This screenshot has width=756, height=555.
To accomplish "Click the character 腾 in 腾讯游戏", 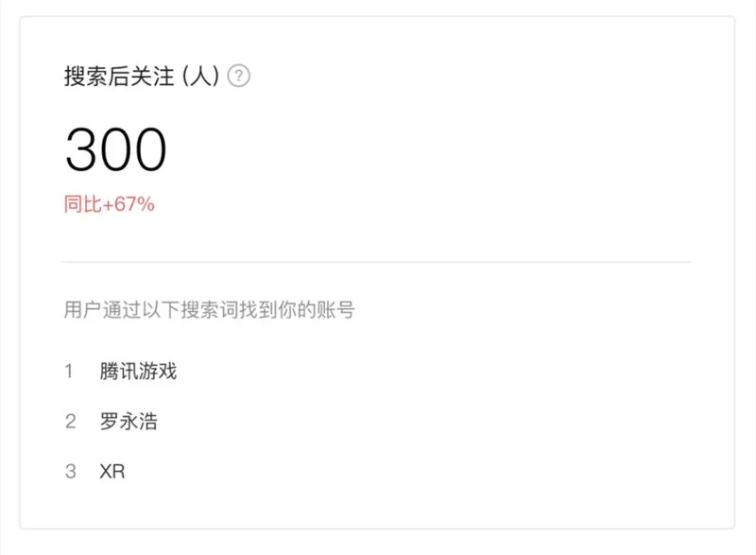I will 109,372.
